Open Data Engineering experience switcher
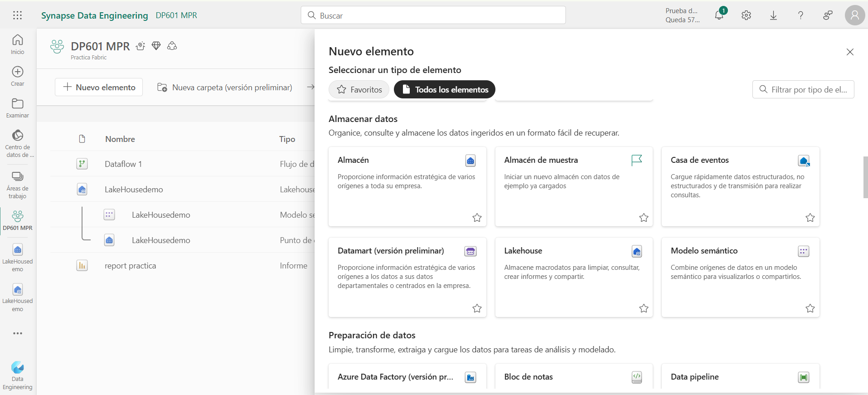 point(18,375)
